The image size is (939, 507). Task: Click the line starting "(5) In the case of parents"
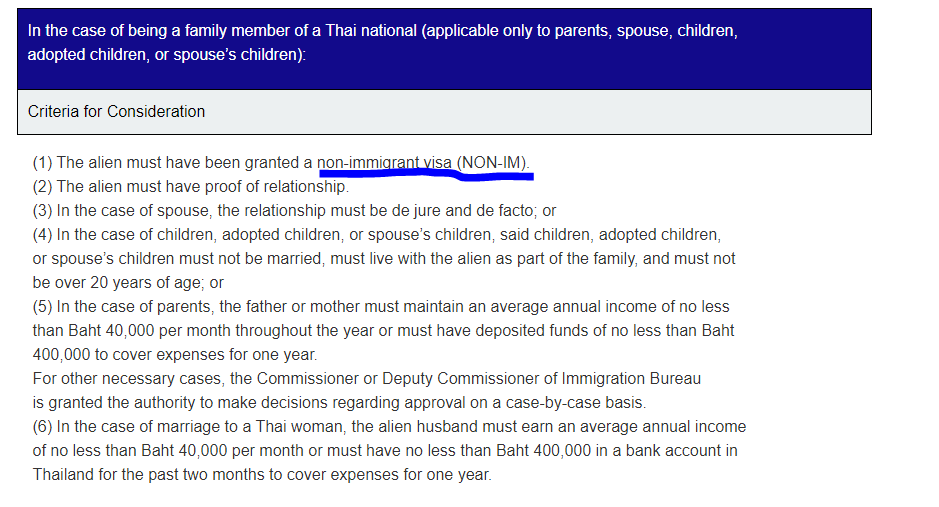click(380, 306)
